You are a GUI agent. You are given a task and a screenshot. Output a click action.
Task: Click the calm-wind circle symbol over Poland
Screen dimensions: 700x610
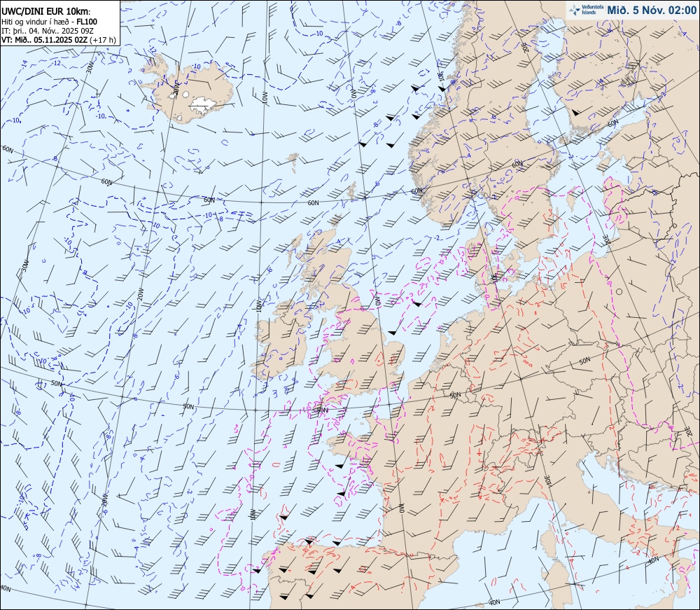619,291
